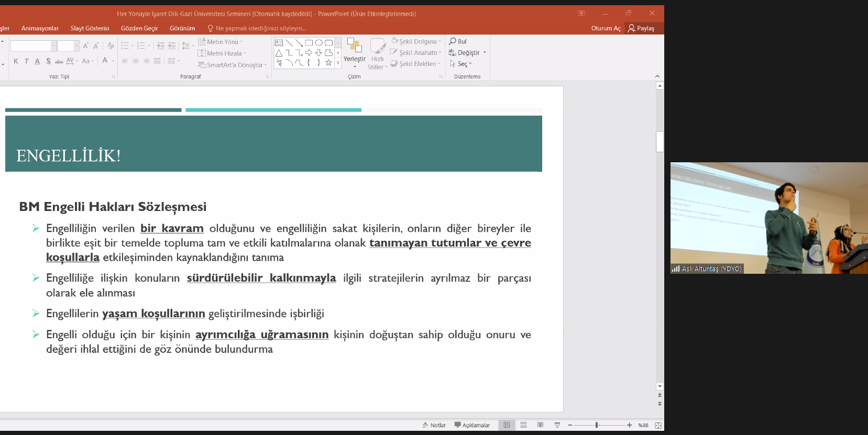Expand the Değiştir dropdown arrow

coord(485,52)
